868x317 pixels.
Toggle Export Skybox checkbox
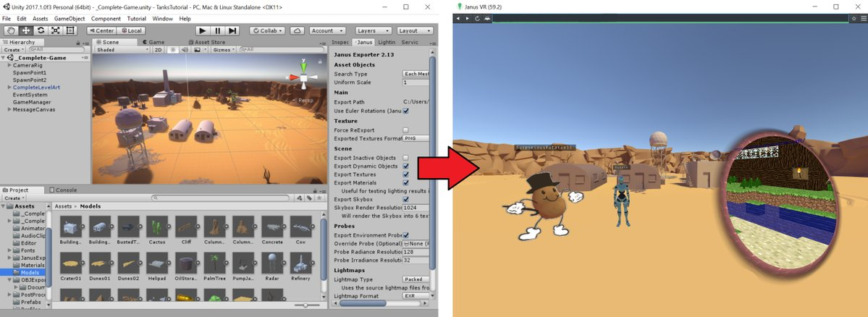406,198
